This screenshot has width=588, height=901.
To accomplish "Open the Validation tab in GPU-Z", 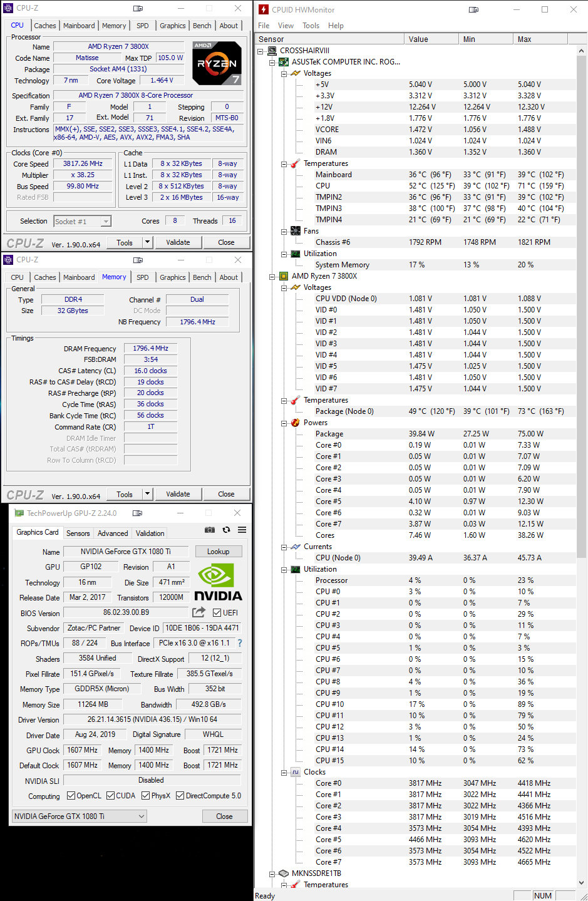I will [x=150, y=533].
